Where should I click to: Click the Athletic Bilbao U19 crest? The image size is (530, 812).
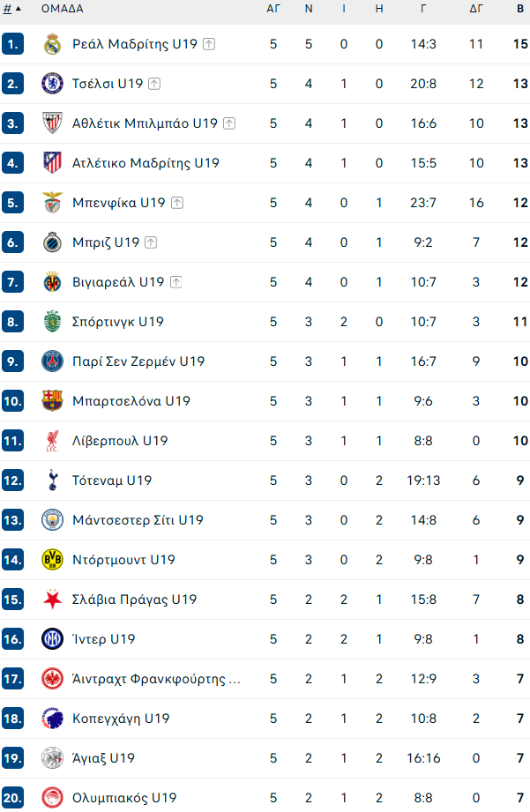click(52, 123)
